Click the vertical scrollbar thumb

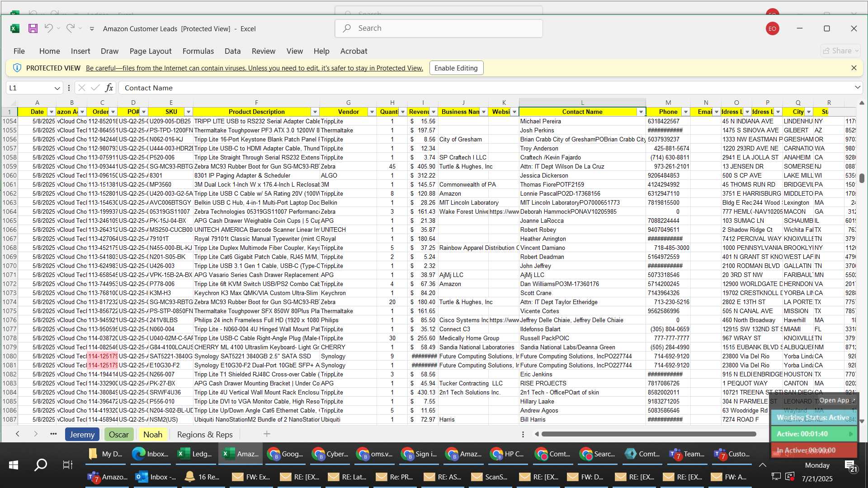tap(862, 178)
